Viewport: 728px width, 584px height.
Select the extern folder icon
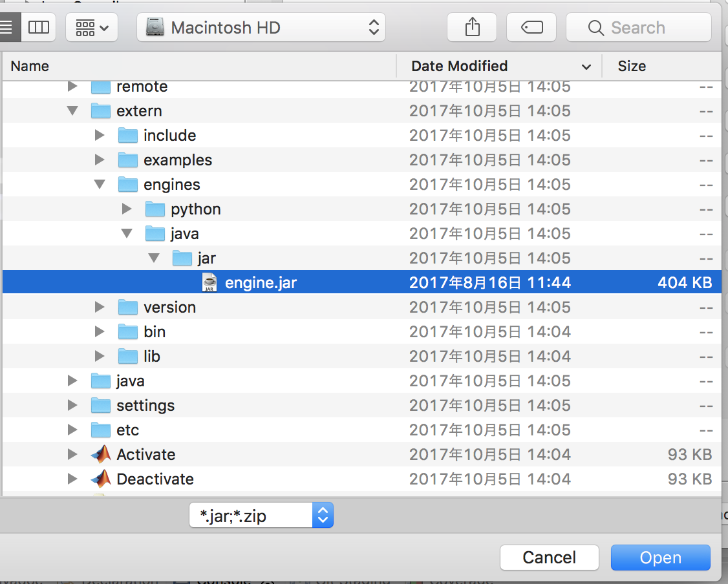click(101, 110)
